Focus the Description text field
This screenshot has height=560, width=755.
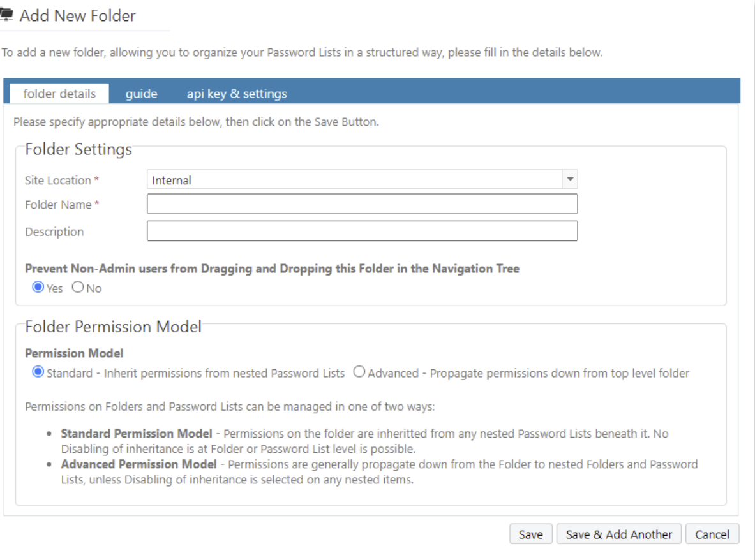click(x=362, y=231)
